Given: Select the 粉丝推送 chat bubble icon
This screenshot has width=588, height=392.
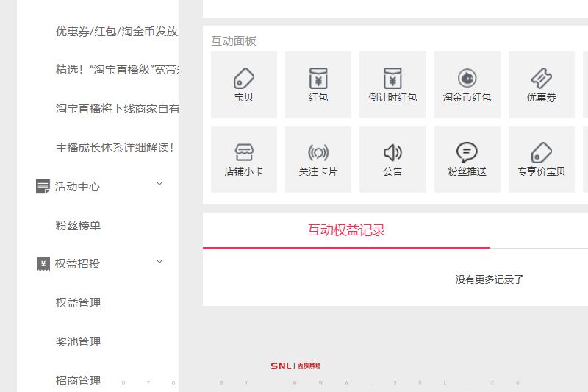Looking at the screenshot, I should click(467, 153).
